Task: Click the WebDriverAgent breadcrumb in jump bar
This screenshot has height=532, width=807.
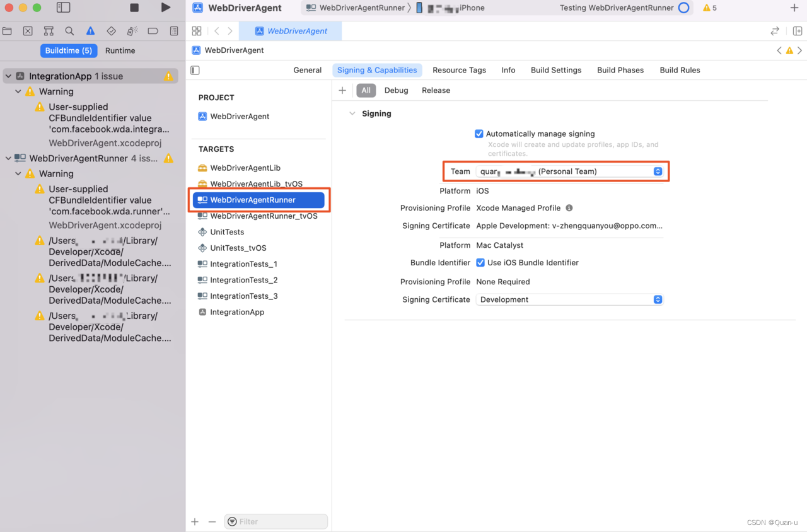Action: click(x=228, y=50)
